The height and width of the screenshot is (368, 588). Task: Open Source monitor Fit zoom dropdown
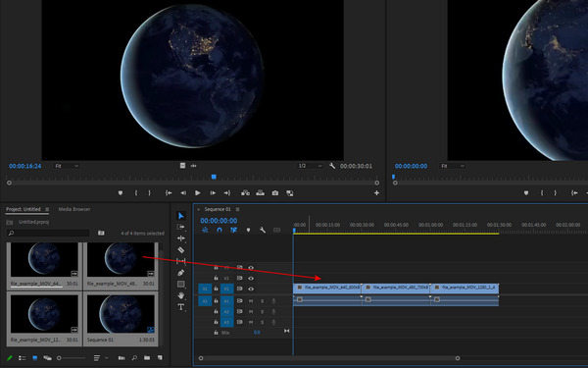[x=67, y=166]
